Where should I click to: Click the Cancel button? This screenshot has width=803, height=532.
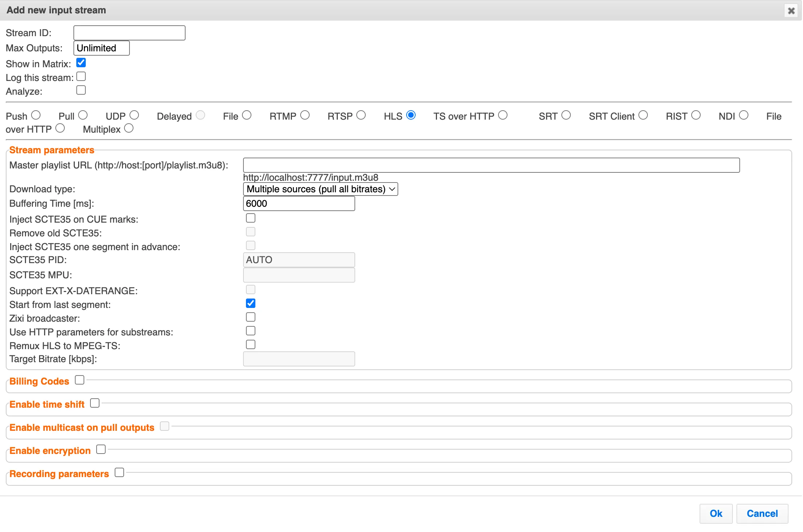(762, 514)
